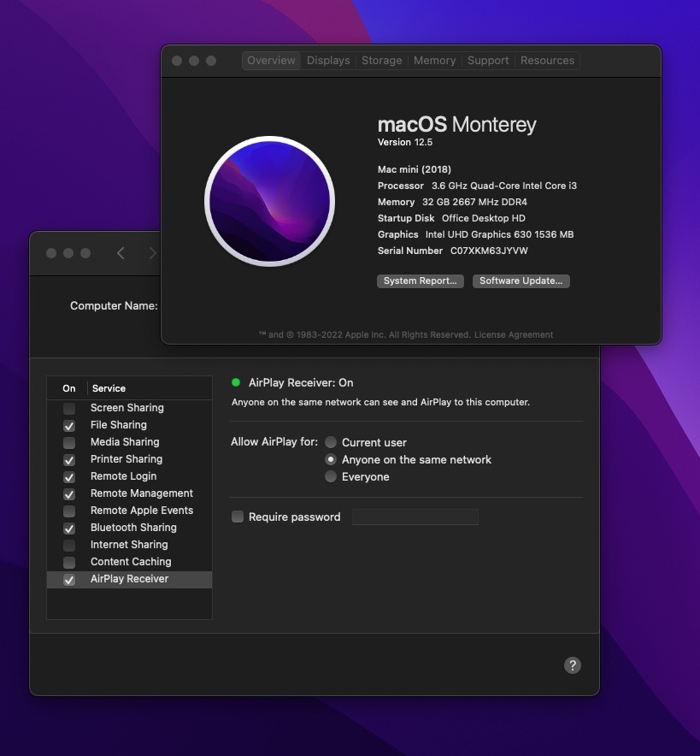Screen dimensions: 700x756
Task: Select the Content Caching row
Action: pos(130,562)
